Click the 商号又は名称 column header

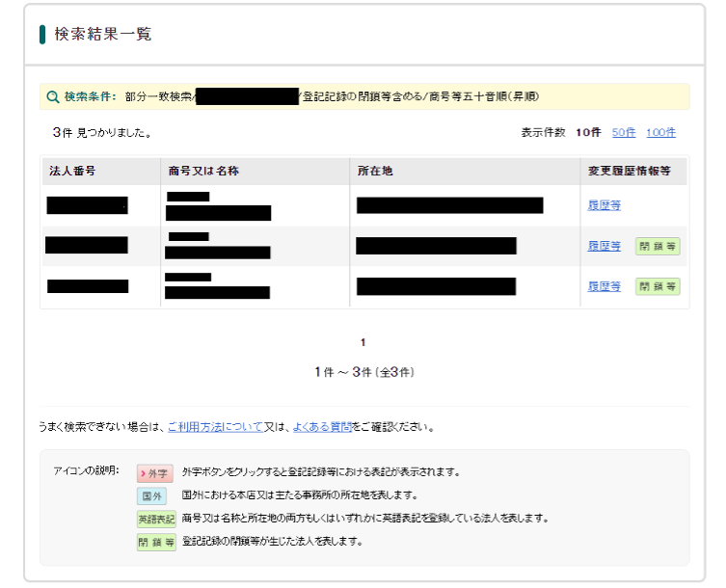(202, 172)
